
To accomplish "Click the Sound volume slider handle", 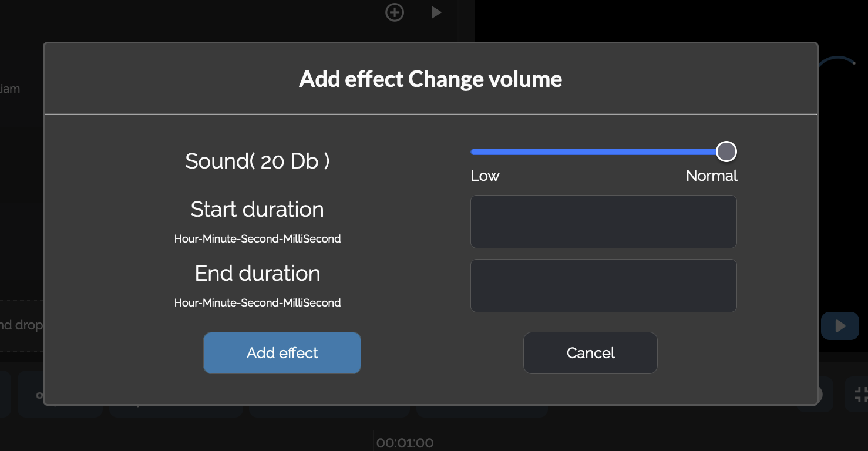I will tap(726, 152).
